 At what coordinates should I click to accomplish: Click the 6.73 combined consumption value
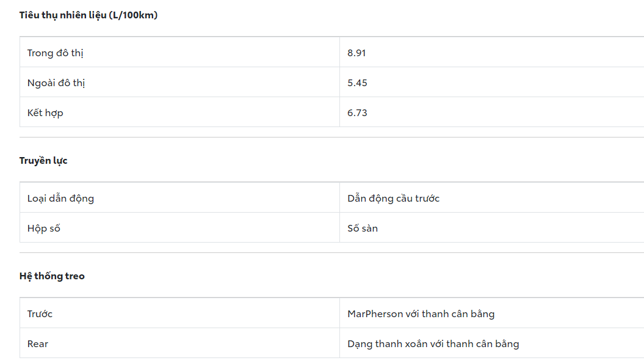[x=357, y=113]
